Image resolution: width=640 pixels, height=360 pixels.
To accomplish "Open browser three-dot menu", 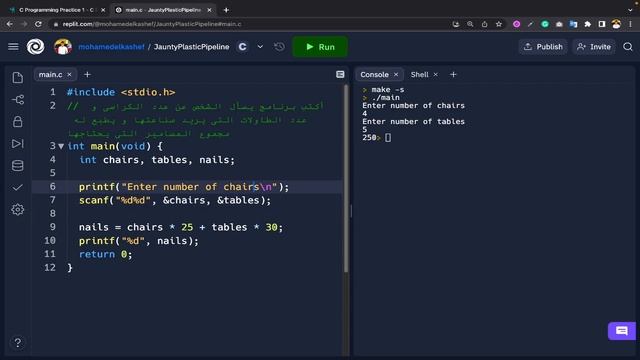I will coord(631,24).
